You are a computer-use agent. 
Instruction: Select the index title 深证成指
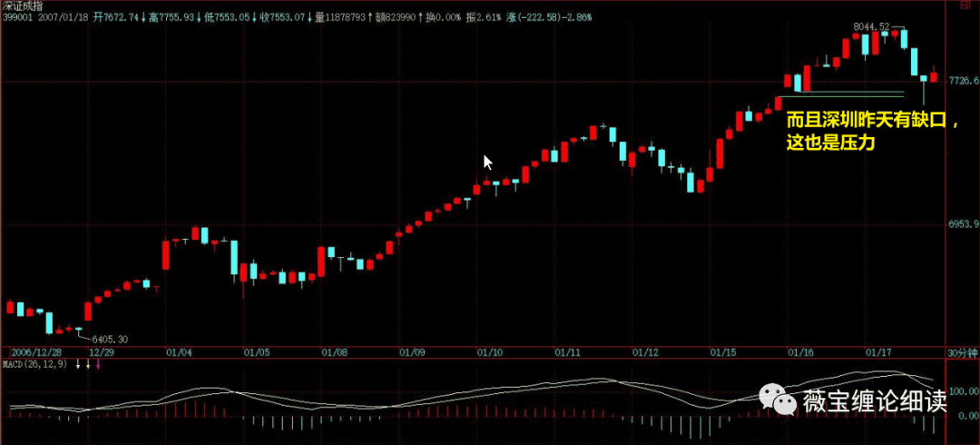pos(23,5)
